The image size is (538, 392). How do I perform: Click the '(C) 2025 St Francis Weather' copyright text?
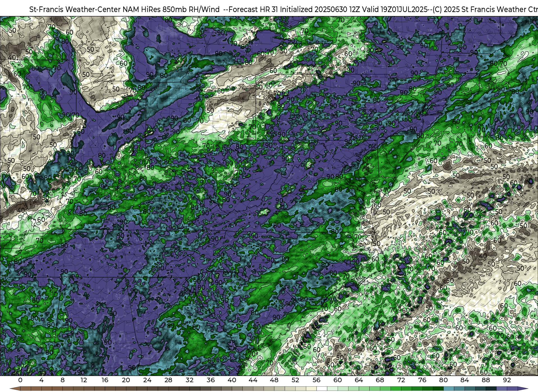click(479, 10)
